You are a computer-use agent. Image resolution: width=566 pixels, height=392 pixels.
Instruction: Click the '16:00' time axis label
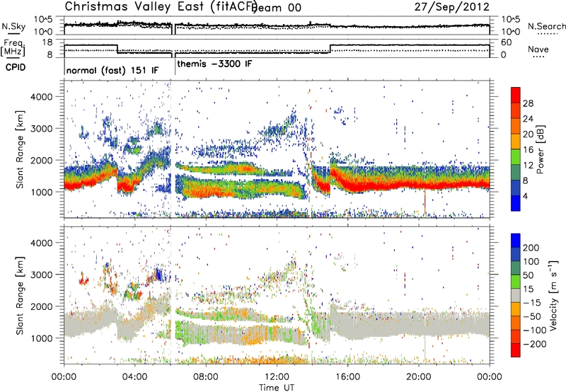347,377
